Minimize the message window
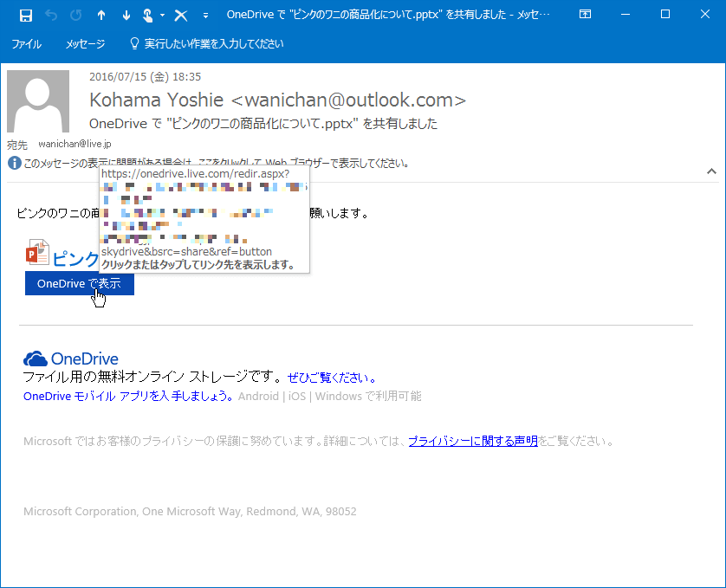 click(x=626, y=15)
